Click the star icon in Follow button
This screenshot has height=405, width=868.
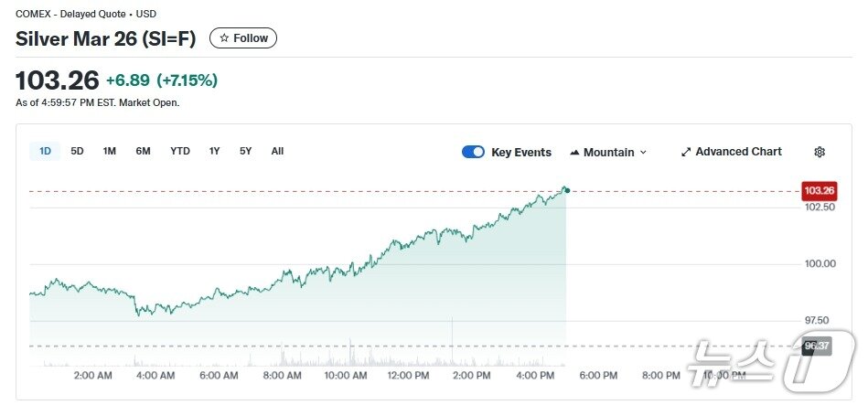(224, 38)
